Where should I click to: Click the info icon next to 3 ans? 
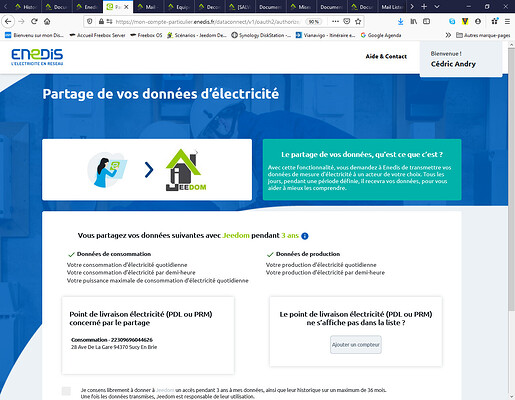point(305,236)
